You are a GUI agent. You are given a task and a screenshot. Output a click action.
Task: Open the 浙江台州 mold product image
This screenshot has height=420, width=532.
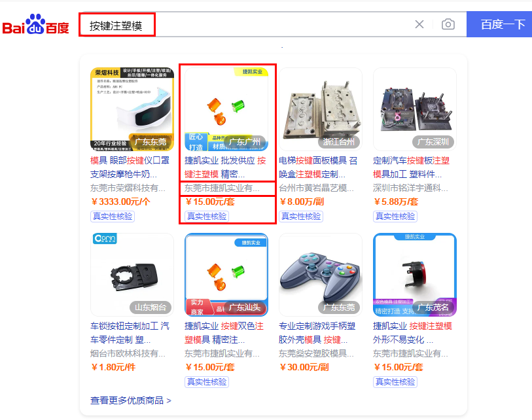(320, 109)
